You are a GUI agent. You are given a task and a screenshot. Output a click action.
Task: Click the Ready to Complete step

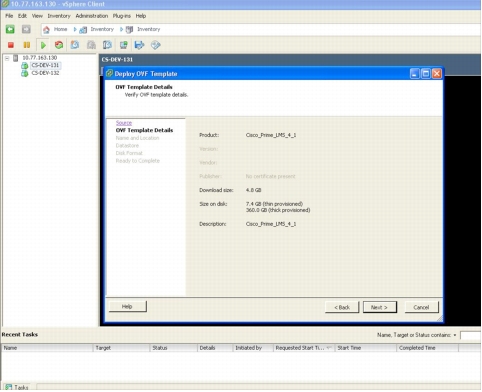[x=138, y=161]
